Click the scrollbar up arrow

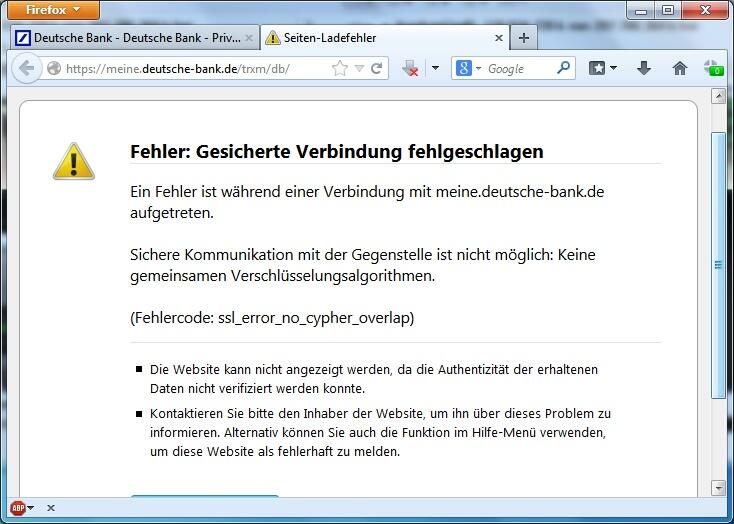click(719, 96)
